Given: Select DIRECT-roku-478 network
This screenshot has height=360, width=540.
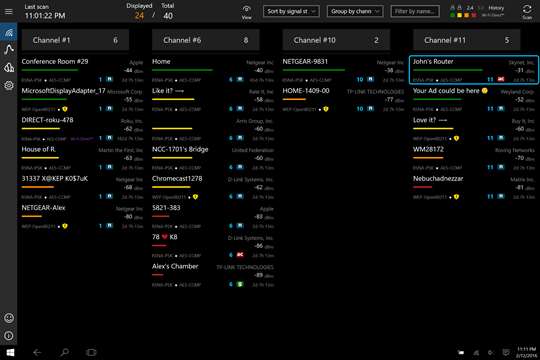Looking at the screenshot, I should pyautogui.click(x=82, y=129).
